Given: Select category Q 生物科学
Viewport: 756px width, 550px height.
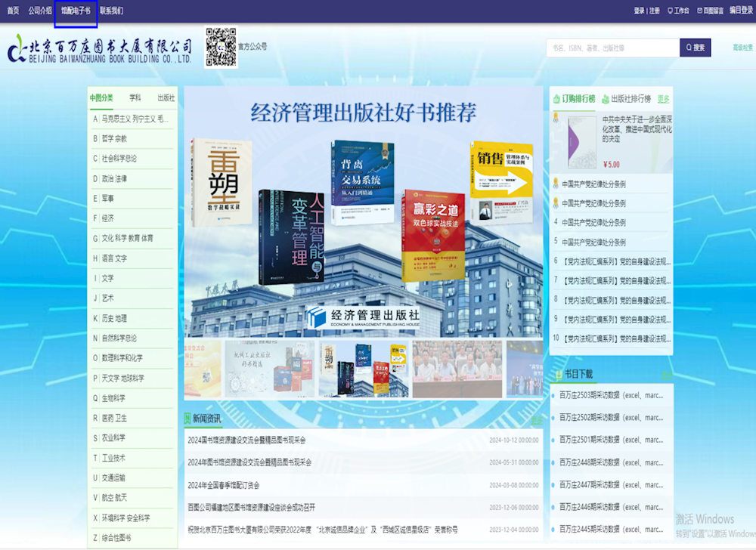Looking at the screenshot, I should (x=132, y=398).
